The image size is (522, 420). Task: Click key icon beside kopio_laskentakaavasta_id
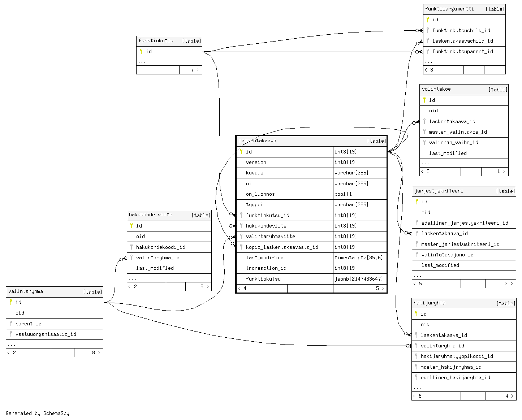241,247
